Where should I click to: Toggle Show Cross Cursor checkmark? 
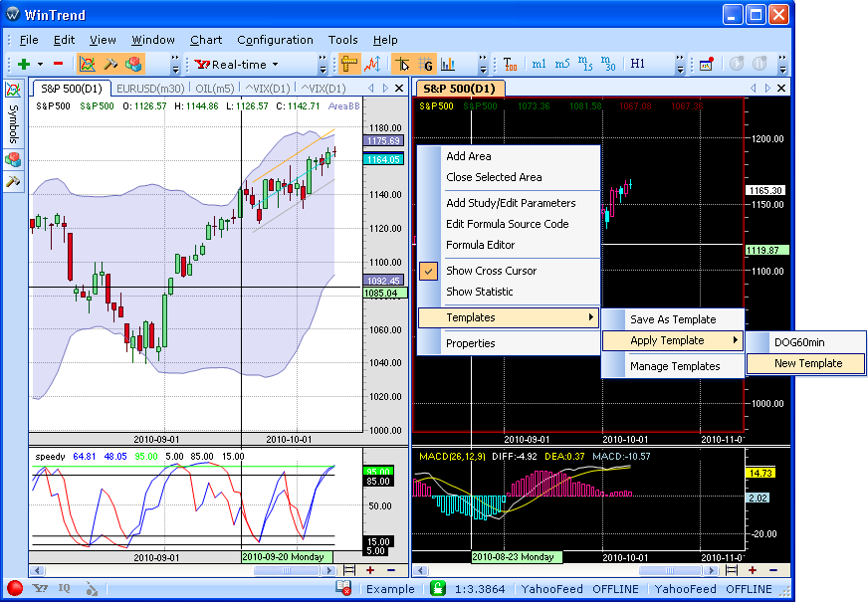[x=428, y=271]
